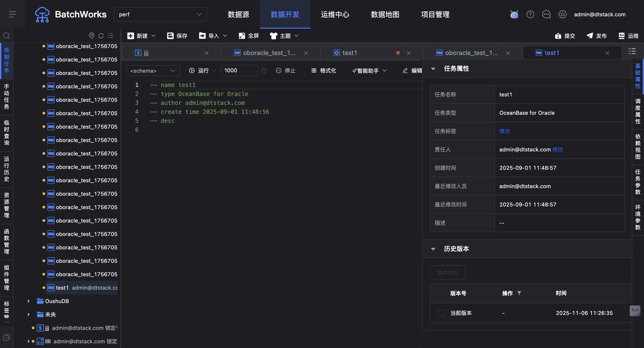Screen dimensions: 644x348
Task: Open the perf project dropdown
Action: click(160, 15)
